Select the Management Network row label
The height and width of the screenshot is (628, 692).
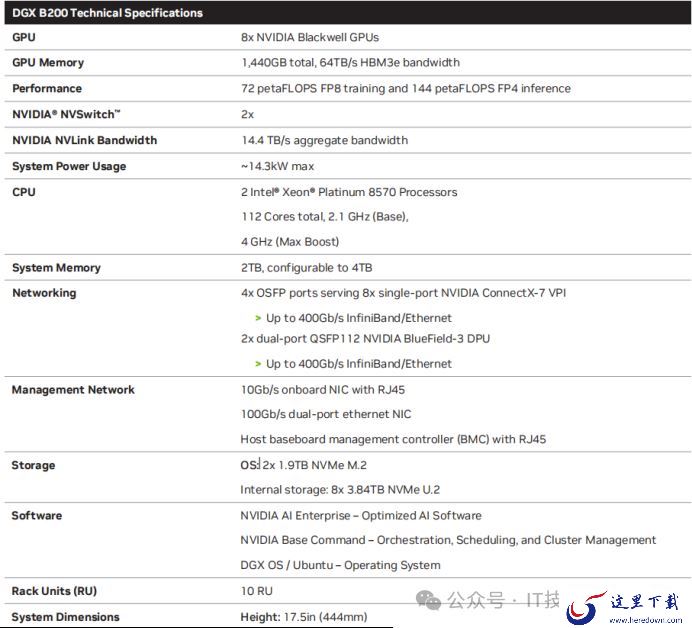click(x=73, y=390)
